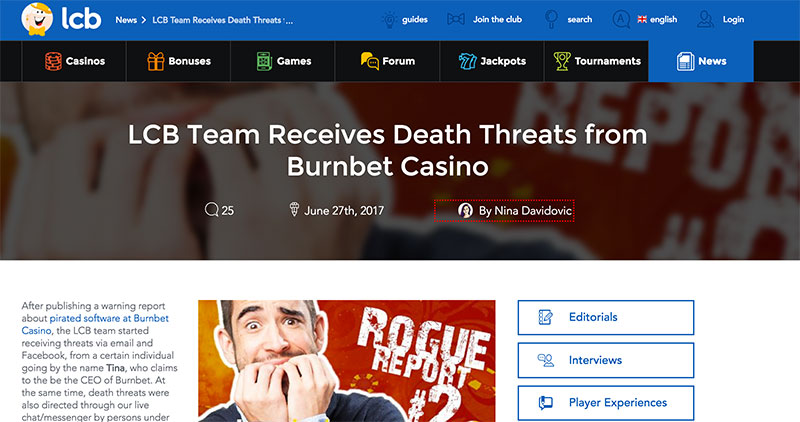This screenshot has height=422, width=800.
Task: Click the guides lightbulb icon
Action: click(x=389, y=19)
